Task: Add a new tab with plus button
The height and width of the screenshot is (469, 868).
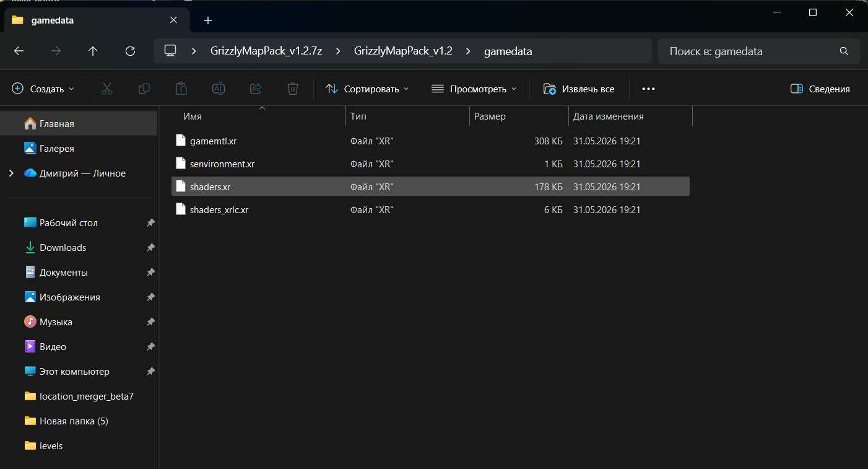Action: point(208,20)
